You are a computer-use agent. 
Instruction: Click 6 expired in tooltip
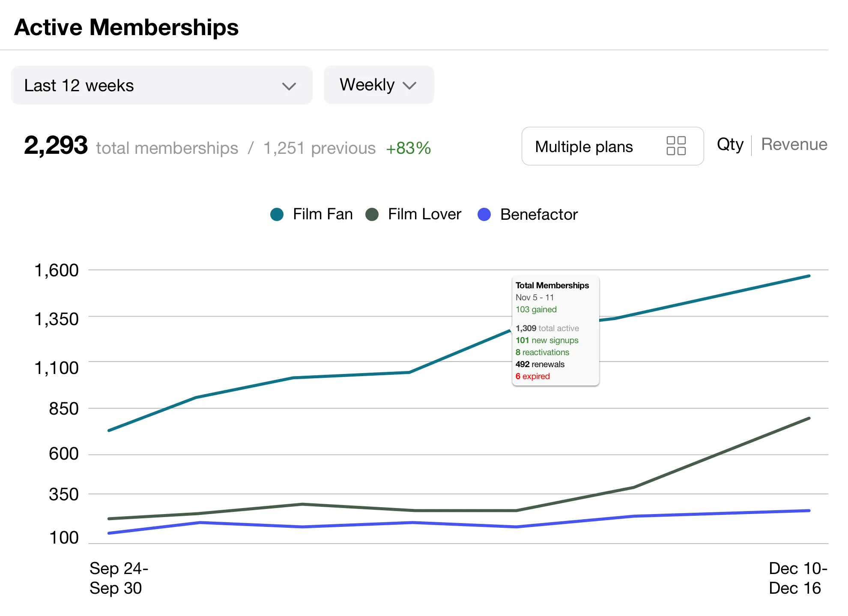533,376
